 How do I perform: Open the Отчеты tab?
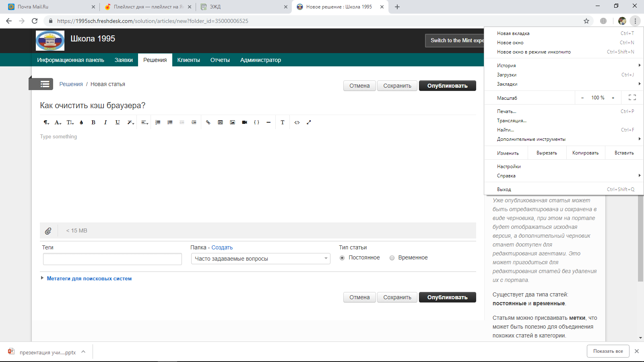point(220,60)
